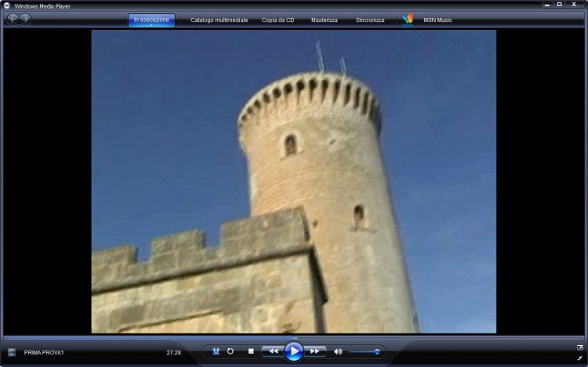Go back with the left arrow button
The height and width of the screenshot is (367, 588).
[13, 18]
